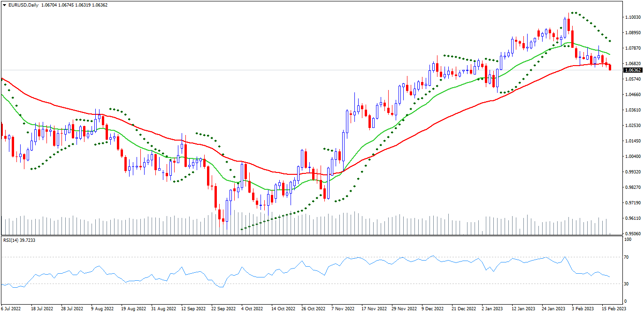The image size is (644, 314).
Task: Click the 15 Feb 2023 date label
Action: (614, 309)
